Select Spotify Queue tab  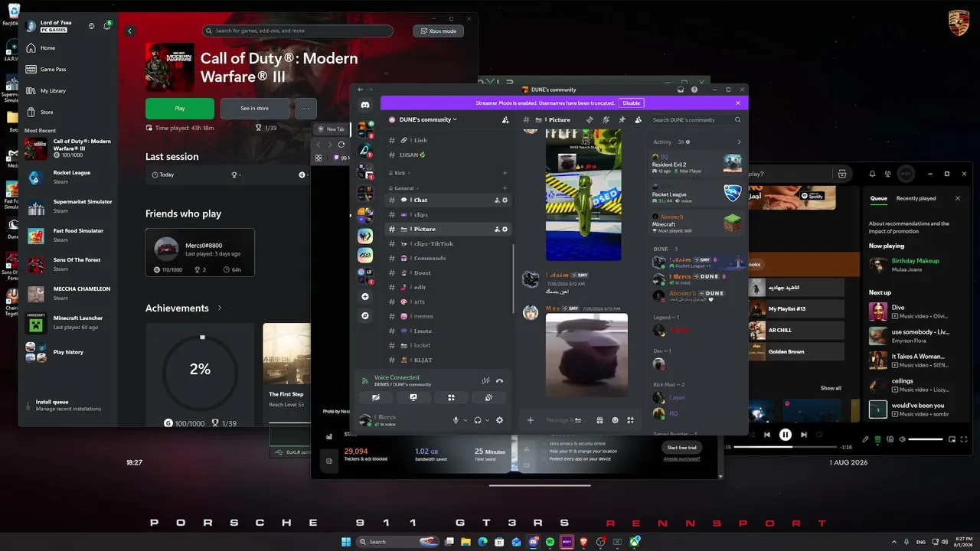pyautogui.click(x=878, y=198)
